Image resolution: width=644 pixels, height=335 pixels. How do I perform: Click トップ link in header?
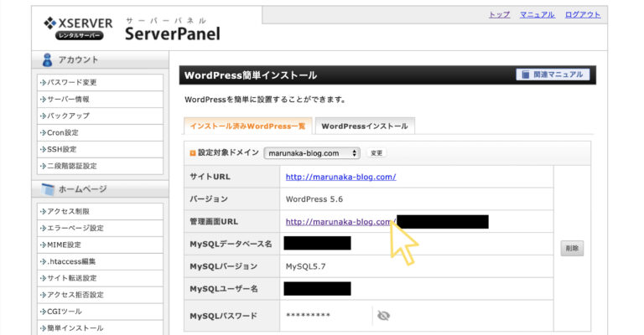(x=499, y=15)
